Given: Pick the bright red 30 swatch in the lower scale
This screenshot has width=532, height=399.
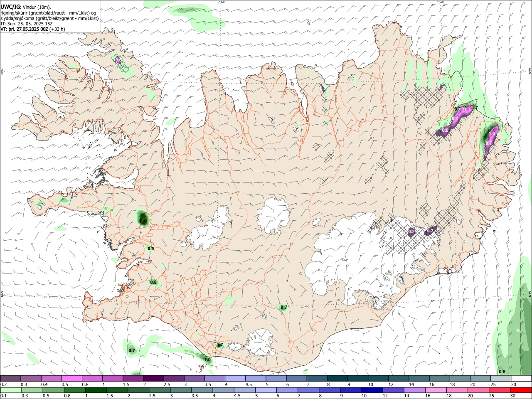Looking at the screenshot, I should pos(521,390).
